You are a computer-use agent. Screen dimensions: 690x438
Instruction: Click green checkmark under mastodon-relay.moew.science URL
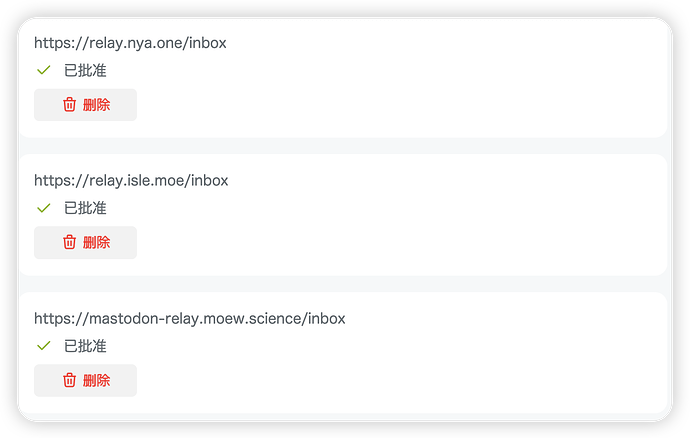point(44,346)
